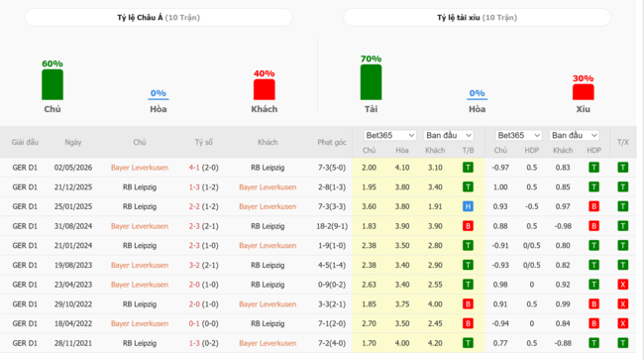Click the T/B green T icon in 19/08/2023 row
This screenshot has height=360, width=644.
pos(468,265)
